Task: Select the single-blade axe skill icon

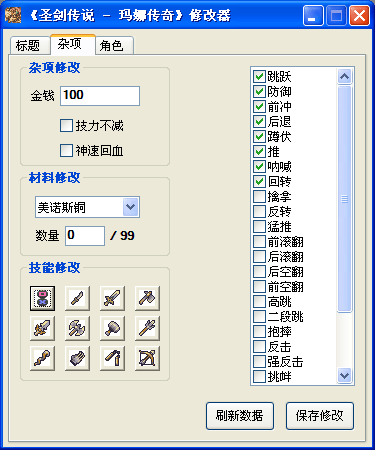Action: 147,298
